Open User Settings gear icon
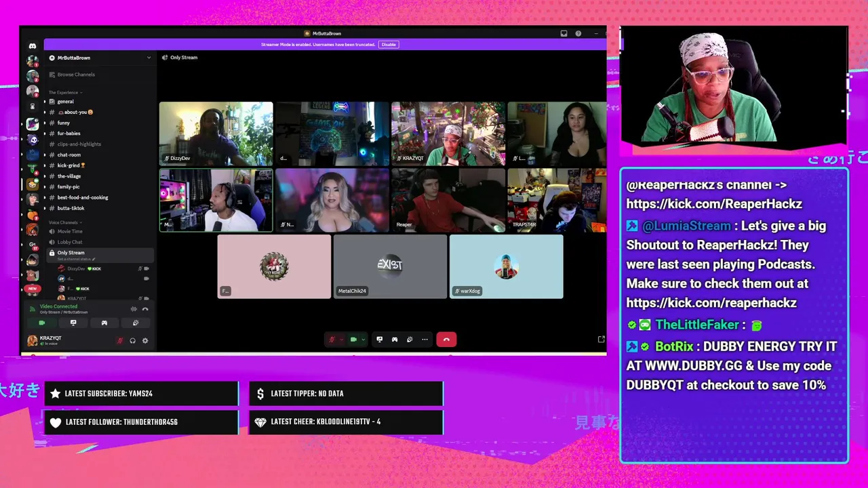The image size is (868, 488). pos(145,341)
